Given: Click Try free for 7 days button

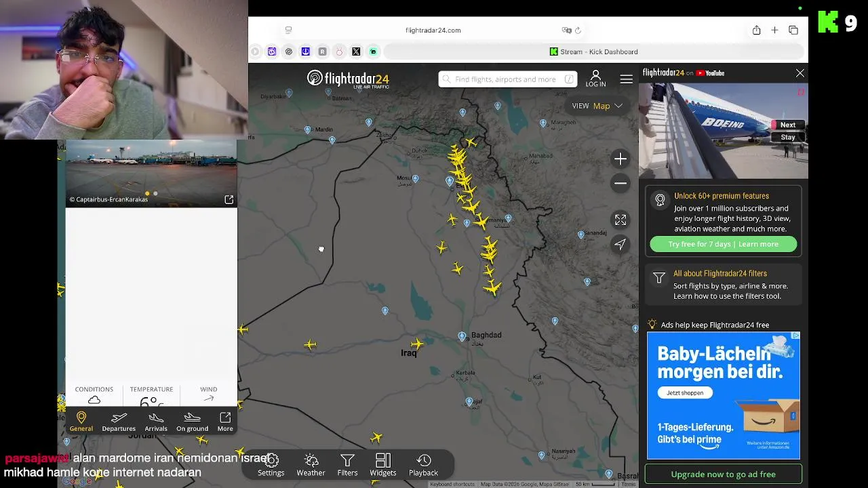Looking at the screenshot, I should click(723, 244).
